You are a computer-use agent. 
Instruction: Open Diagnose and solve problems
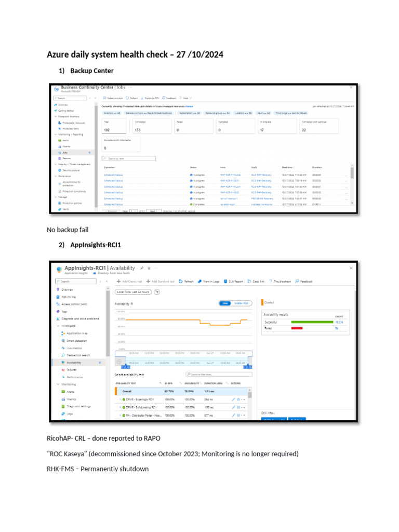click(80, 319)
